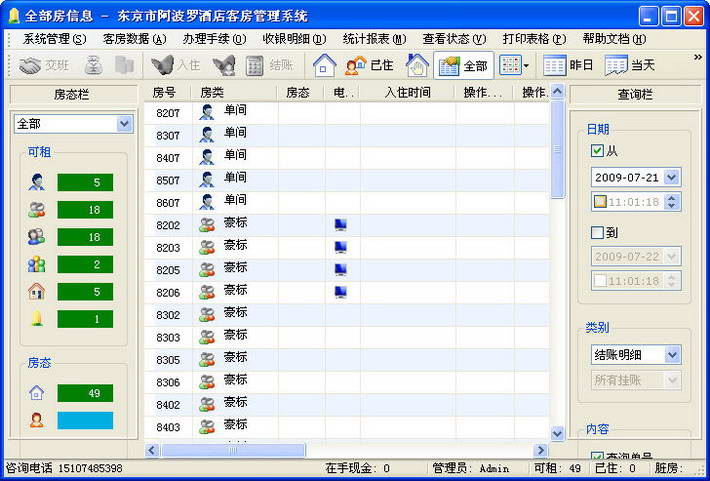Screen dimensions: 710x481
Task: Open 查看状态(V) menu
Action: coord(454,39)
